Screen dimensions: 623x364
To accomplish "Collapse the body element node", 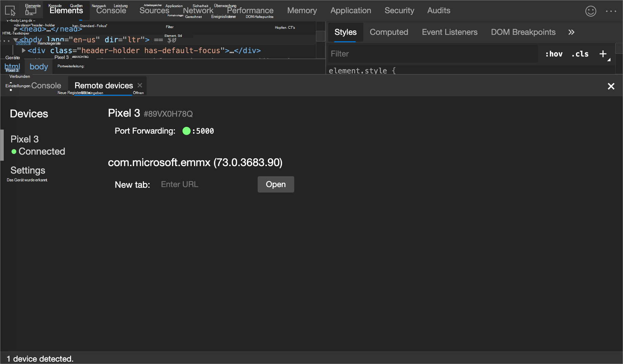I will coord(16,40).
